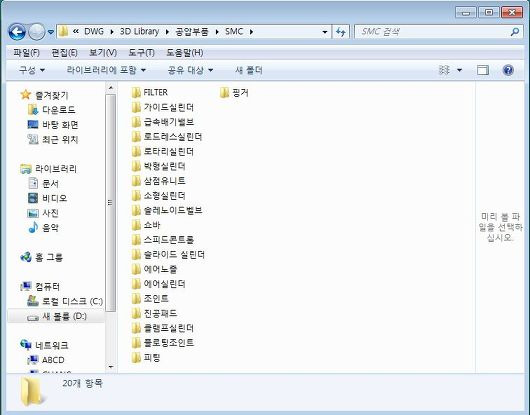Select the 로타리실린더 folder icon
Screen dimensions: 530x415
pyautogui.click(x=136, y=151)
